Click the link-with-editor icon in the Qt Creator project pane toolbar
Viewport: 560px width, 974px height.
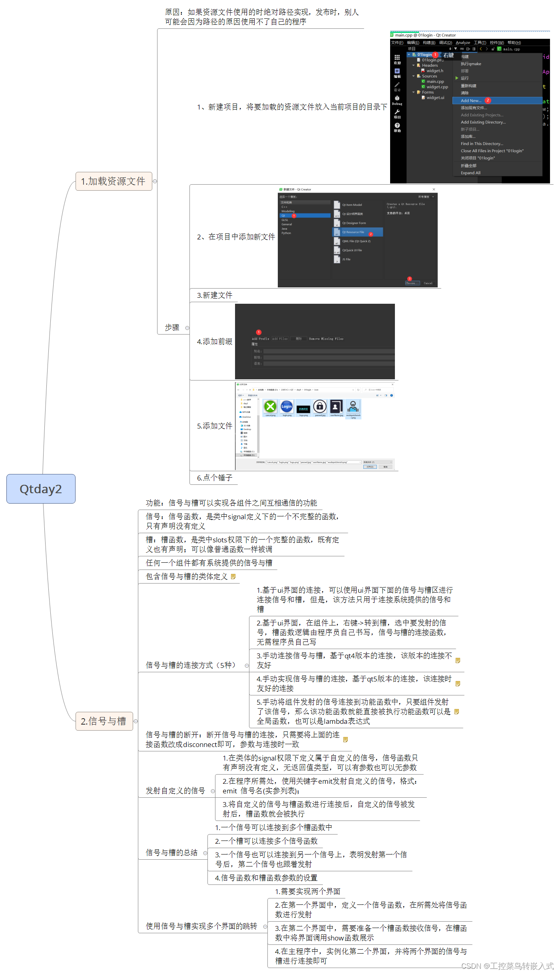pyautogui.click(x=462, y=49)
